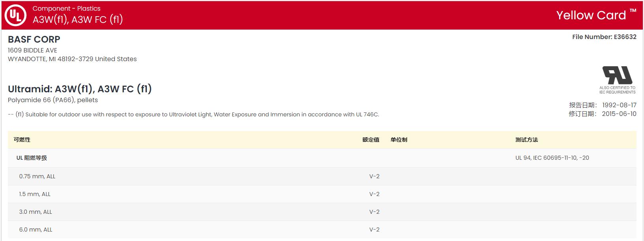Select the V-2 rating for 1.5 mm

click(x=374, y=194)
